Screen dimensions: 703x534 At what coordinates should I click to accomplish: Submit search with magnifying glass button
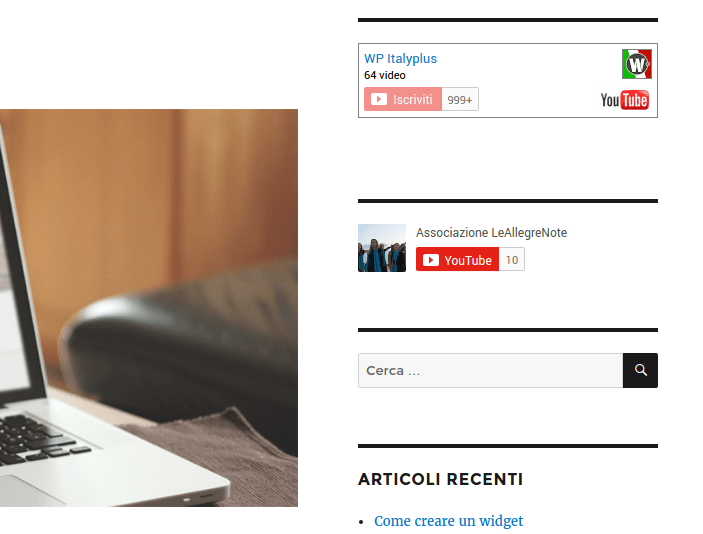click(640, 370)
